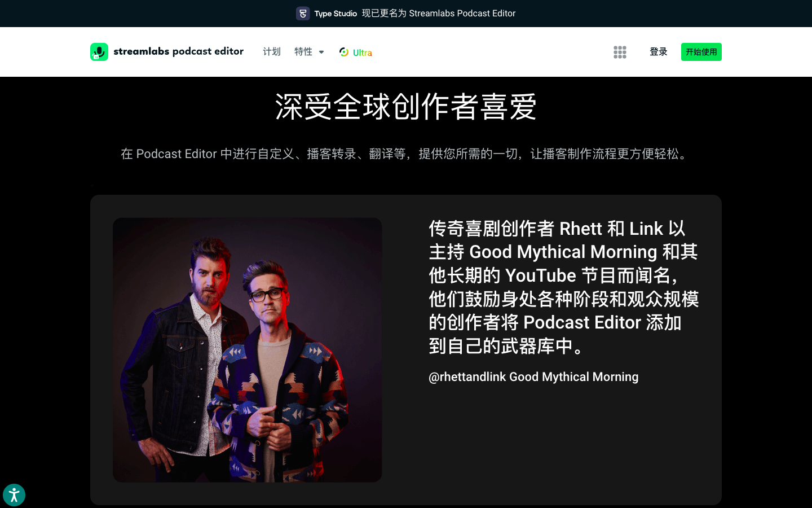Click the streamlabs podcast editor wordmark
The height and width of the screenshot is (508, 812).
(178, 51)
